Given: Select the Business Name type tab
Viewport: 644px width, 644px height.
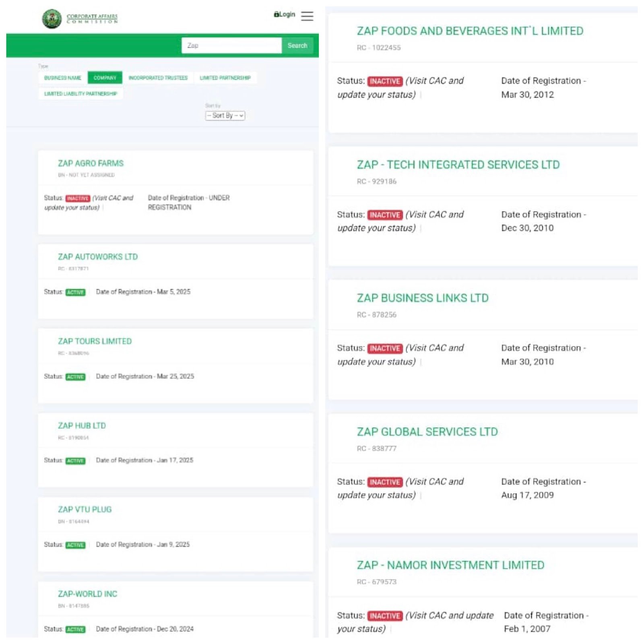Looking at the screenshot, I should [x=63, y=78].
